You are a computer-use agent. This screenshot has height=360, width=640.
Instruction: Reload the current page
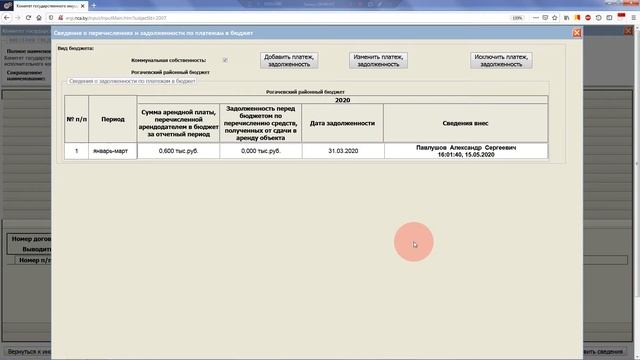coord(28,18)
